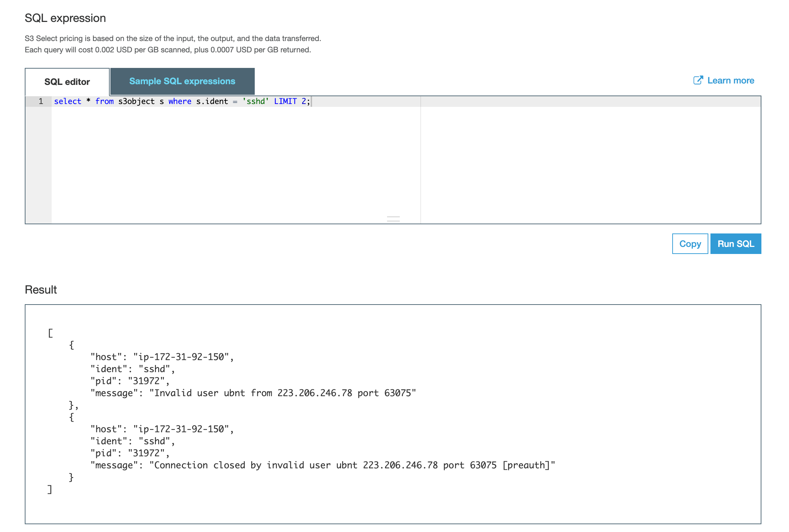This screenshot has height=532, width=789.
Task: Click the 'select' keyword in the query
Action: pyautogui.click(x=68, y=101)
